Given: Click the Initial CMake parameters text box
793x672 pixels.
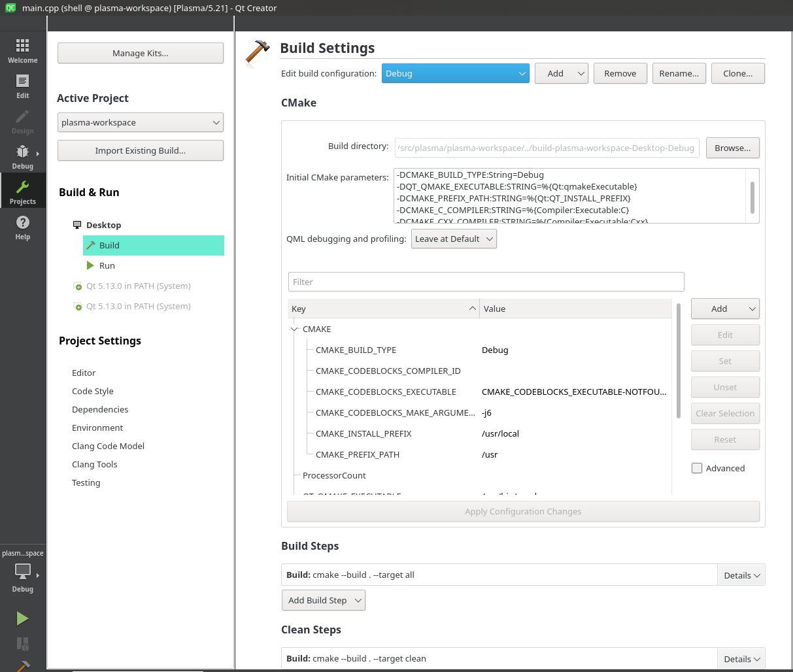Looking at the screenshot, I should (x=571, y=196).
